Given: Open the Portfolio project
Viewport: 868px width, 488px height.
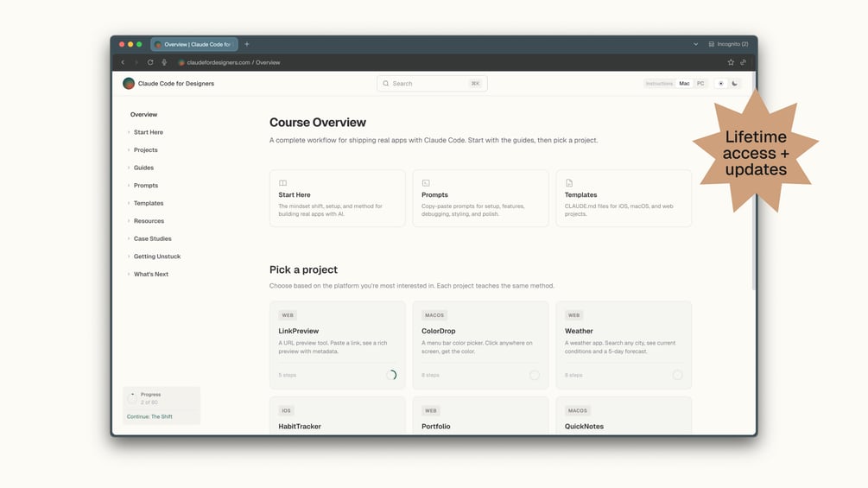Looking at the screenshot, I should click(x=480, y=415).
